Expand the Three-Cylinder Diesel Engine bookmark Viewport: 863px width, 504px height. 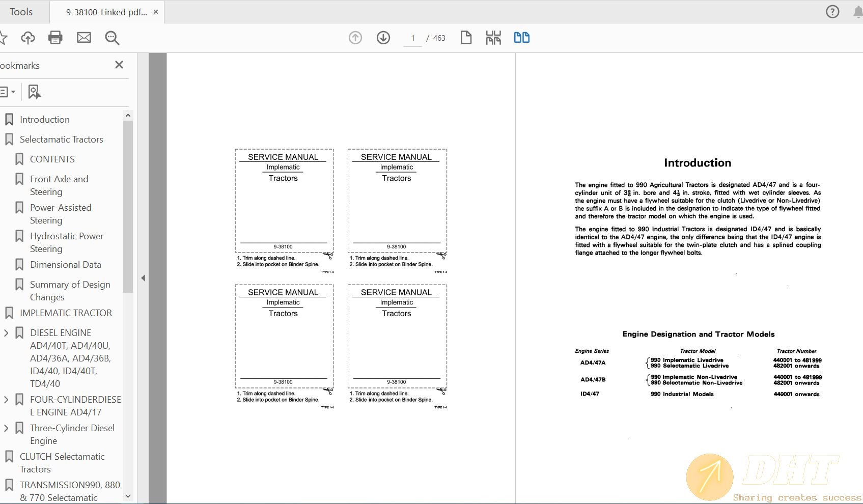6,428
